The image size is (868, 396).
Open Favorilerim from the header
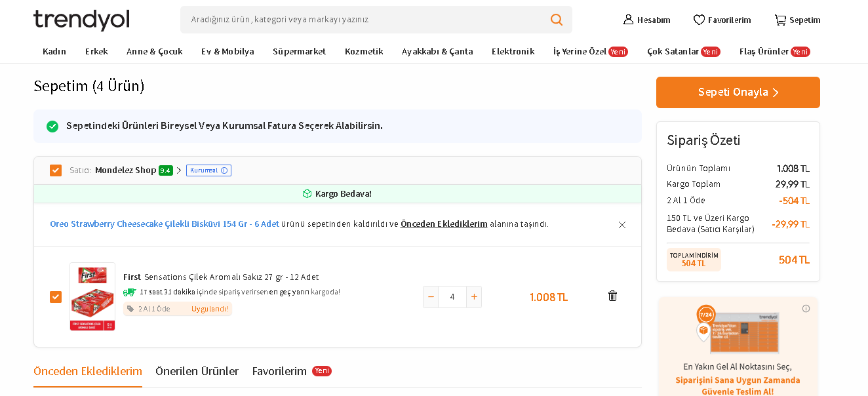click(722, 20)
